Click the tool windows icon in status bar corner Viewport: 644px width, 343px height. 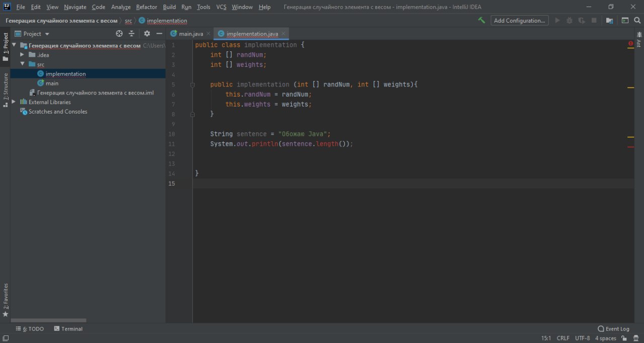pos(5,338)
